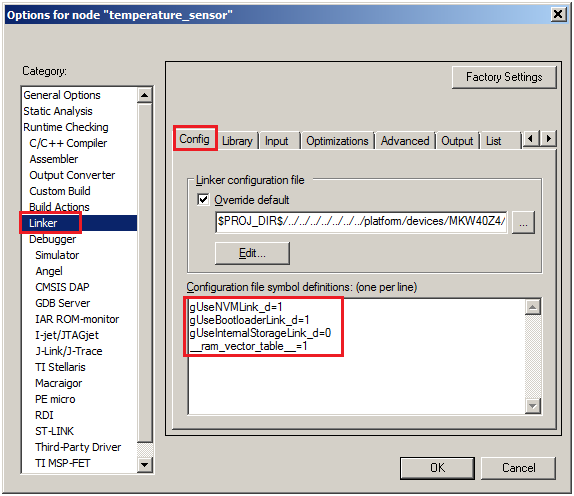Select GDB Server category

click(x=63, y=303)
